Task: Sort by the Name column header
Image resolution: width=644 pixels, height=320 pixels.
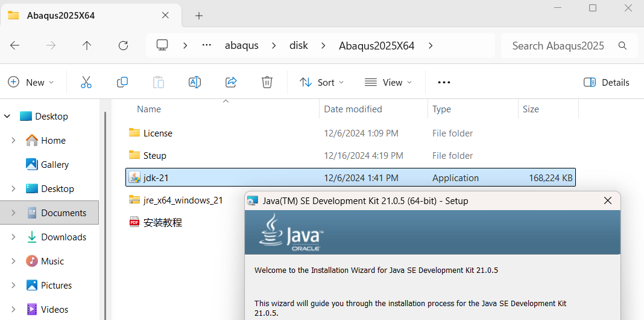Action: (149, 109)
